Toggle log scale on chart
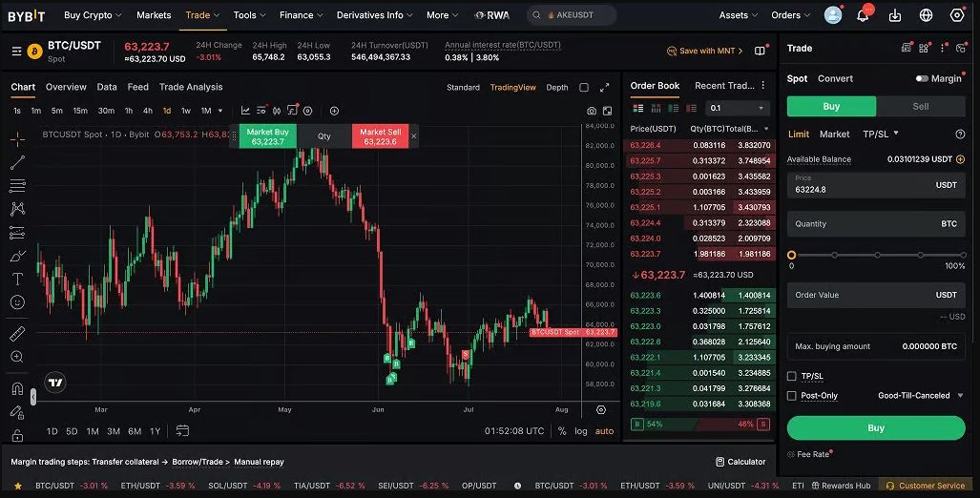Viewport: 980px width, 498px height. (581, 431)
